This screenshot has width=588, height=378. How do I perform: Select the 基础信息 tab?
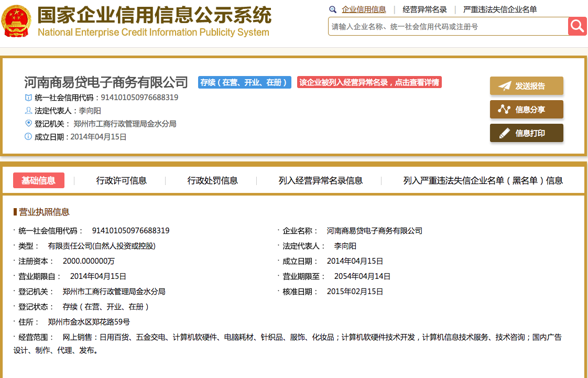(x=38, y=180)
